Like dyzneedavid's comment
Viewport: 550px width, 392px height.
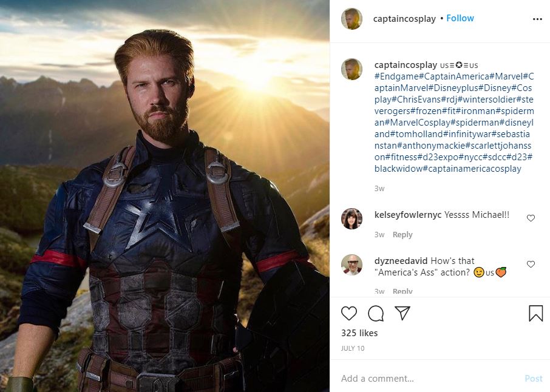click(531, 265)
